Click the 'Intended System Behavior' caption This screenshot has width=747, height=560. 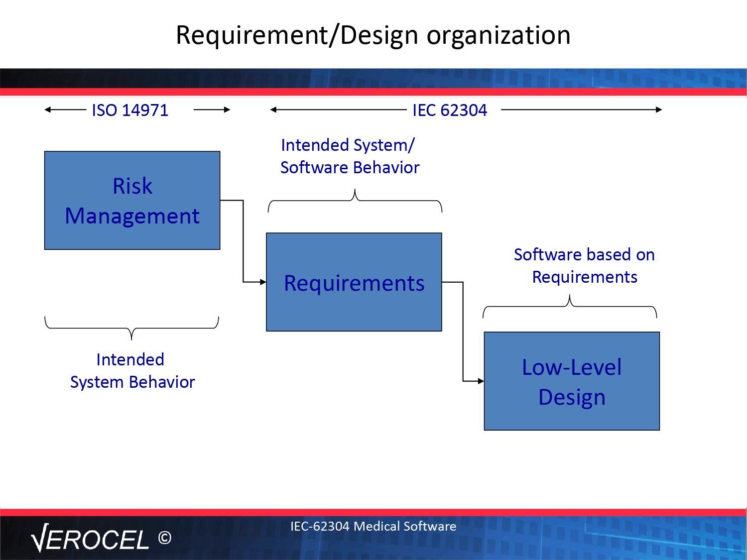pyautogui.click(x=132, y=371)
